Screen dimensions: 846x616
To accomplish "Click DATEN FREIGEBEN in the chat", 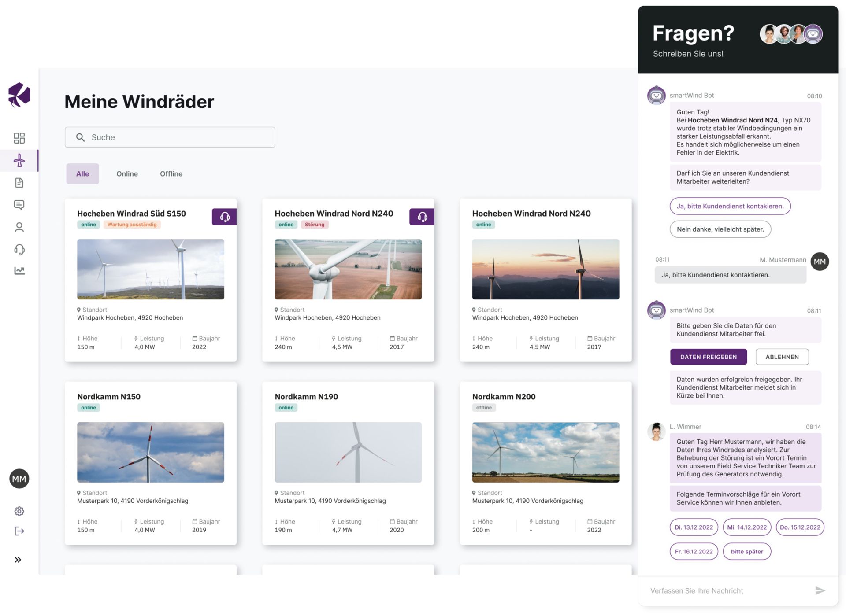I will [x=708, y=357].
